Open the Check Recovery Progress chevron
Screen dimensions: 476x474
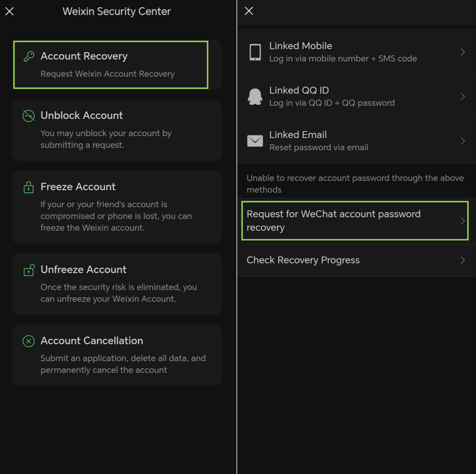tap(463, 261)
